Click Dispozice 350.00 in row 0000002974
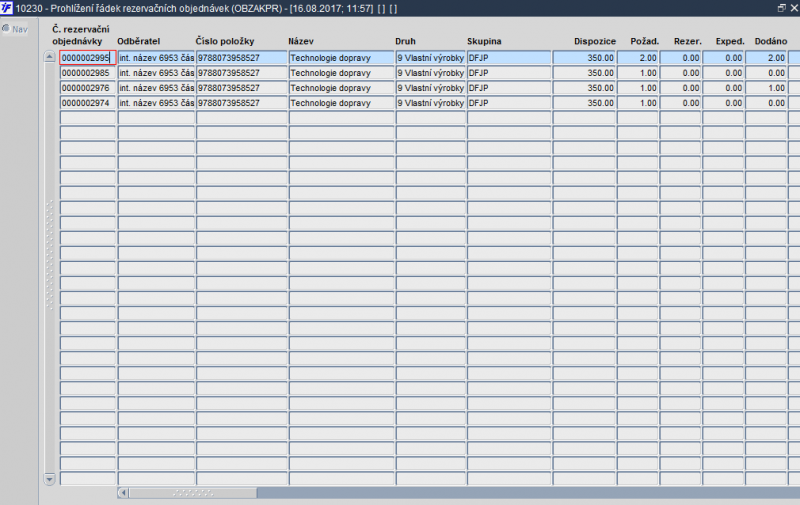The image size is (800, 505). click(584, 103)
